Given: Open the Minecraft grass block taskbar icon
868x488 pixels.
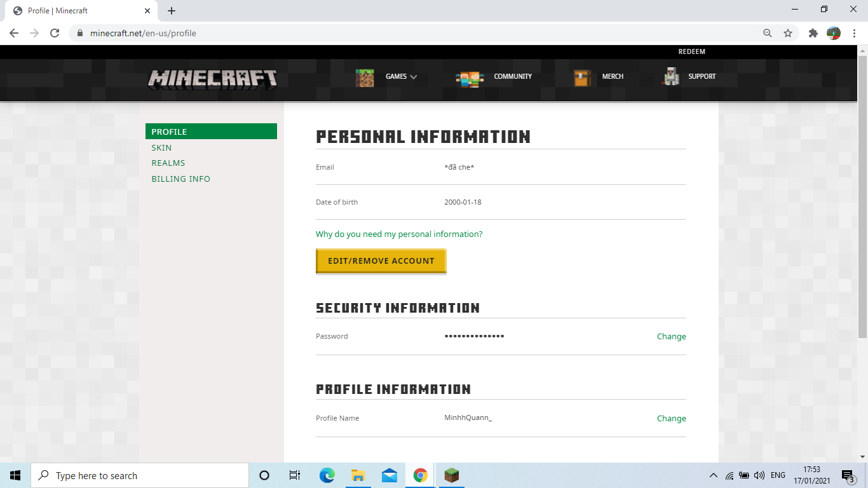Looking at the screenshot, I should (x=452, y=475).
